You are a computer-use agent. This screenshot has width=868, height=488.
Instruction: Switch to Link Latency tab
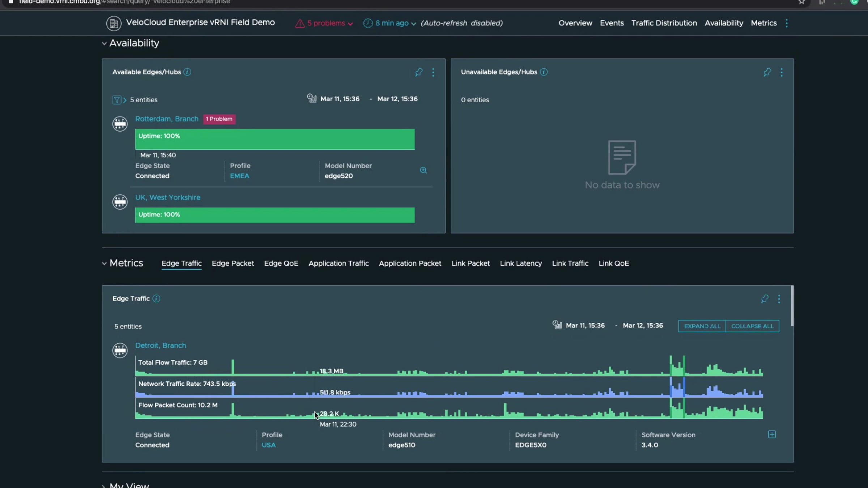[x=521, y=264]
